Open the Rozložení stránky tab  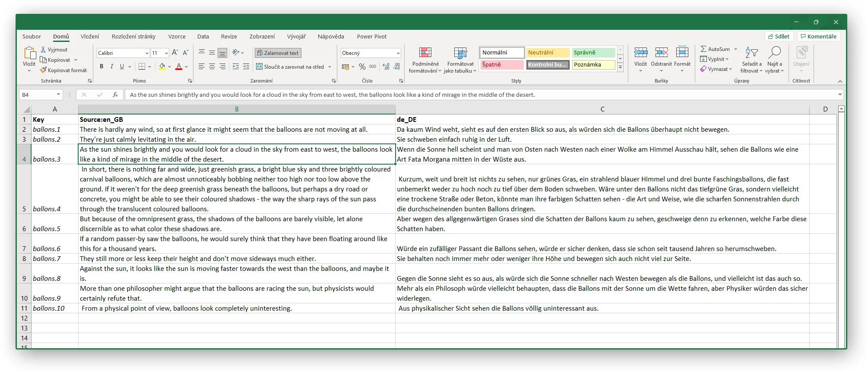[x=133, y=37]
